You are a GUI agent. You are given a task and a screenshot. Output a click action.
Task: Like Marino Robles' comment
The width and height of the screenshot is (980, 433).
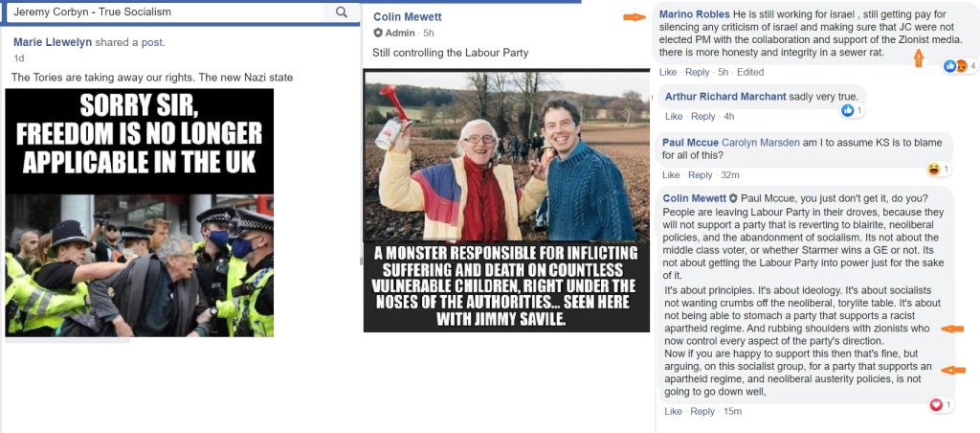coord(668,72)
